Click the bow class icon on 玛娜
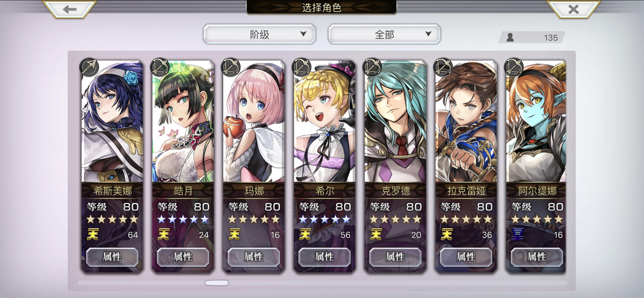Screen dimensions: 644x298 pos(231,67)
